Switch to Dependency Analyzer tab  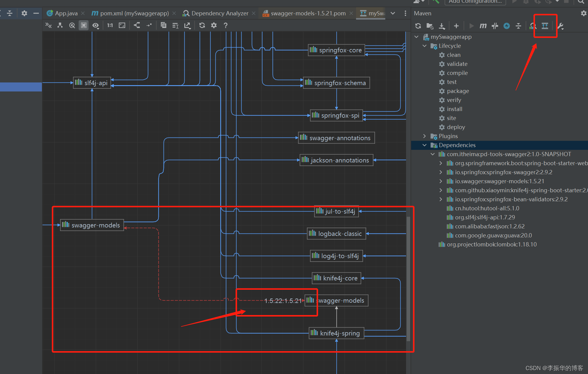(x=220, y=13)
